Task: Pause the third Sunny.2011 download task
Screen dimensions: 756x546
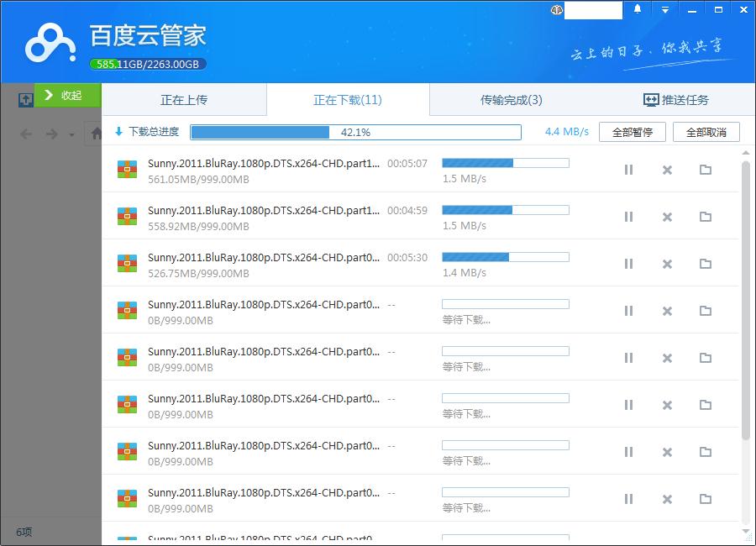Action: (628, 264)
